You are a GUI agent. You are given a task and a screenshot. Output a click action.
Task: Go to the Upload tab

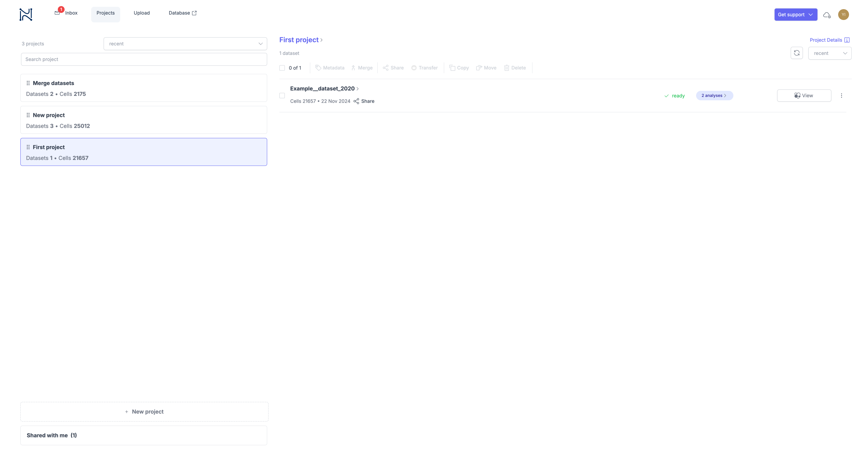[141, 13]
